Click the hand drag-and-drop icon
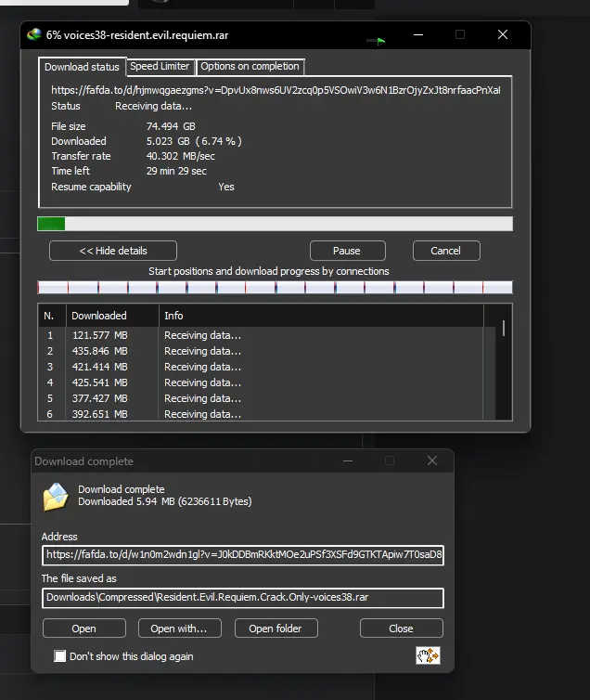The width and height of the screenshot is (590, 700). tap(428, 655)
